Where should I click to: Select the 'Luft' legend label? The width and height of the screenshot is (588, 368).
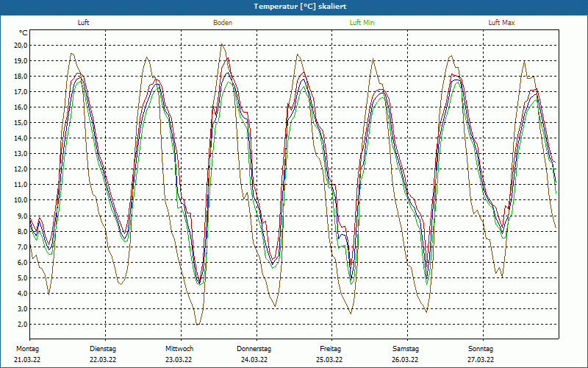pyautogui.click(x=84, y=23)
